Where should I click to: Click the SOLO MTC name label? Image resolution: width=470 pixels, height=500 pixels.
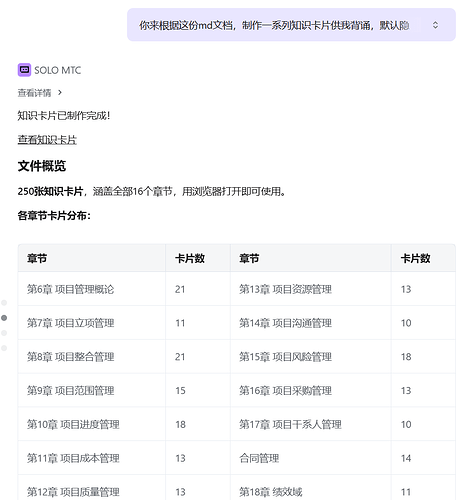[x=57, y=70]
